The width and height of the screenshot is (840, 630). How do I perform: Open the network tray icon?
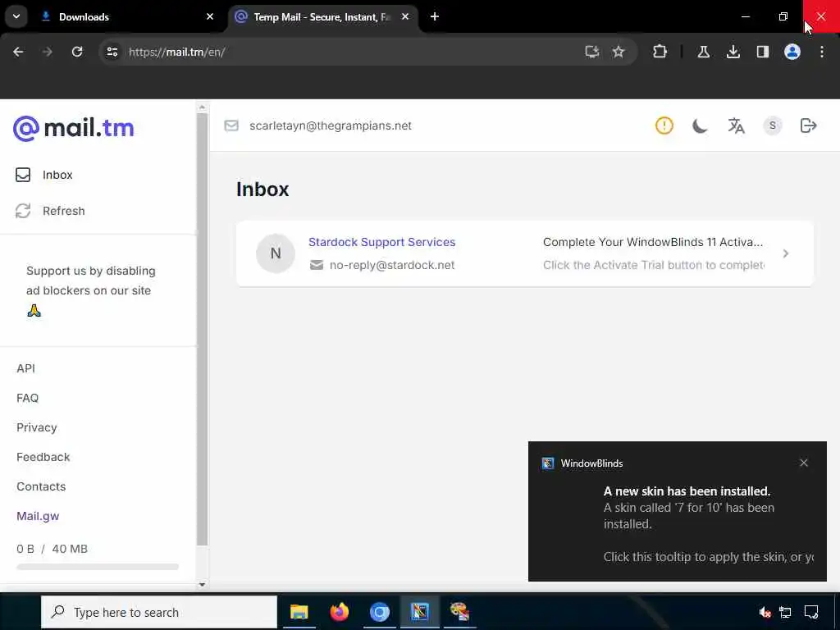[785, 612]
